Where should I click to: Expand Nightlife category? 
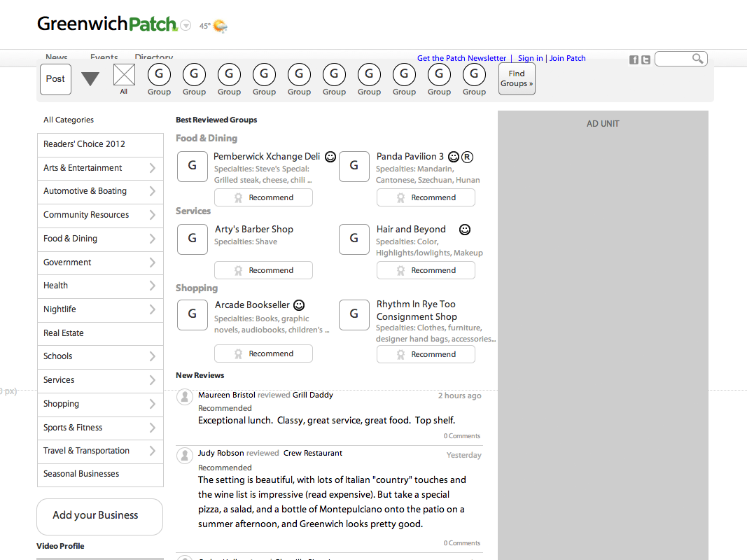[x=152, y=309]
